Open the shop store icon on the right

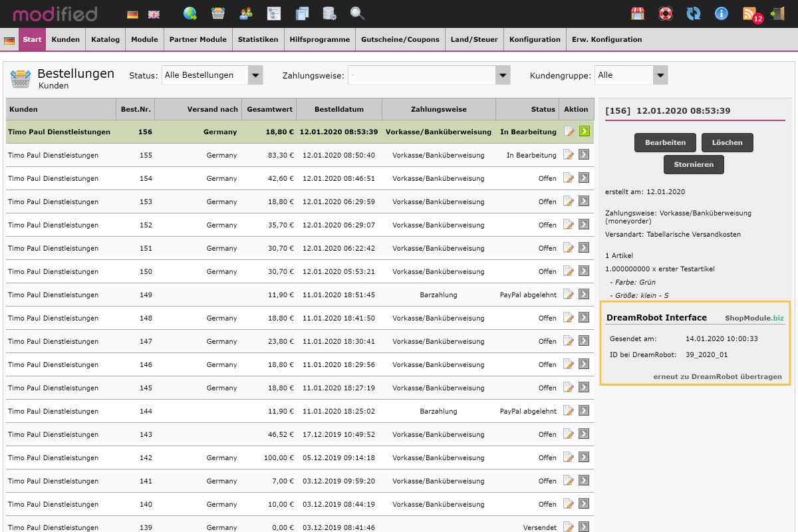[638, 13]
